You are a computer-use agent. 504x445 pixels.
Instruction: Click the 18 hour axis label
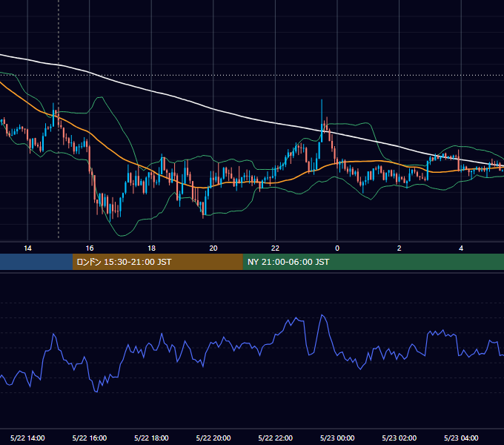tap(151, 248)
